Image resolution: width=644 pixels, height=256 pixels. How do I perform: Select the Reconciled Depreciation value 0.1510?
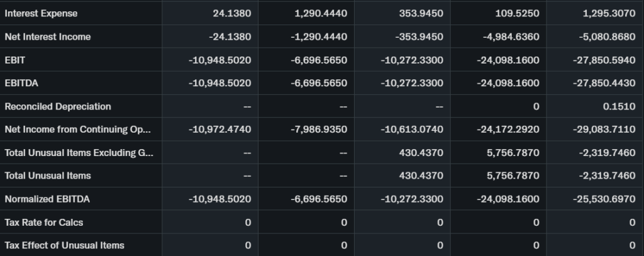pyautogui.click(x=619, y=106)
